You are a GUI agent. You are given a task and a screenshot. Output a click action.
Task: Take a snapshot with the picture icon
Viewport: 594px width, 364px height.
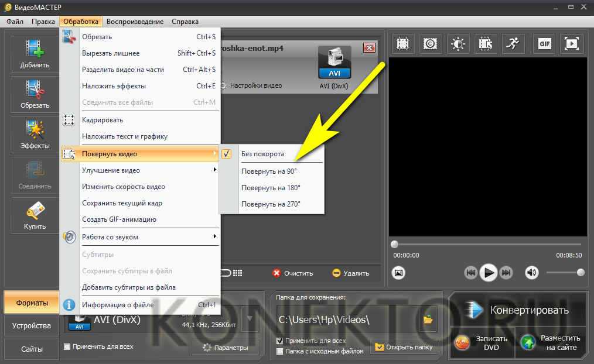point(398,273)
